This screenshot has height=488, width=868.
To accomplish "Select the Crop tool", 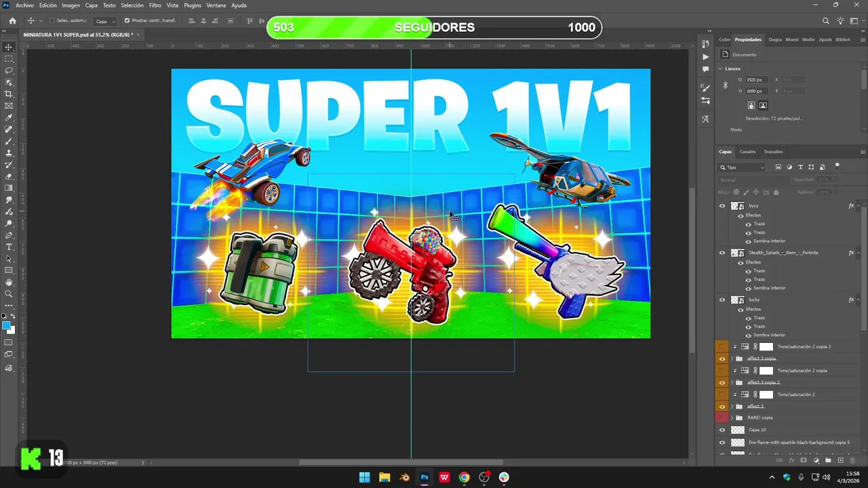I will 9,94.
